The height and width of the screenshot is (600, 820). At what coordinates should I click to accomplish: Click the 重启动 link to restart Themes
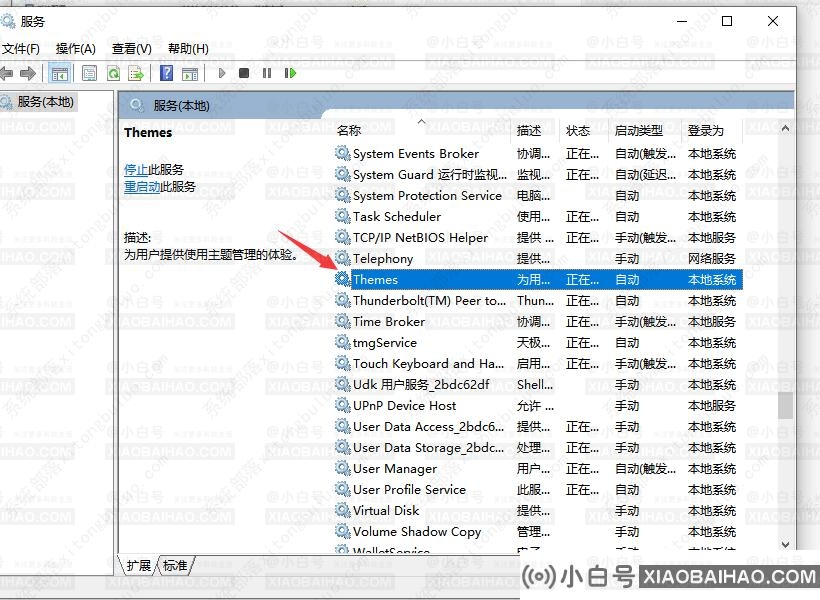click(x=142, y=187)
